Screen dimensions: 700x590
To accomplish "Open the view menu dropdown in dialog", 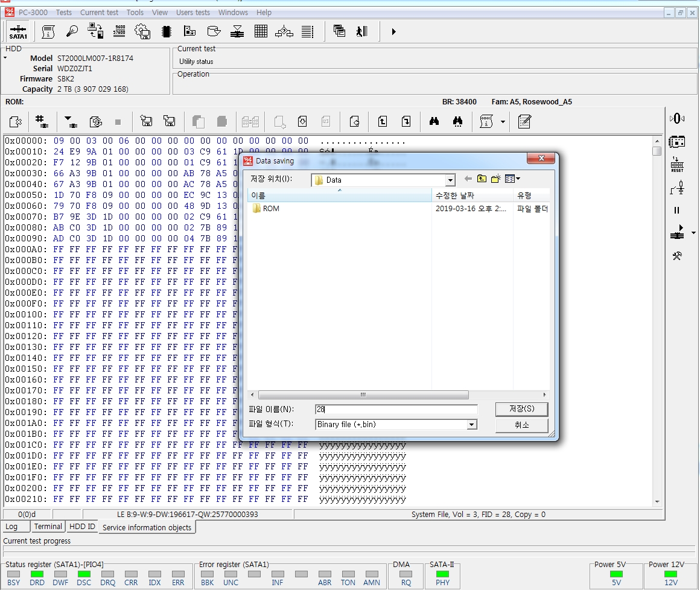I will [x=513, y=179].
